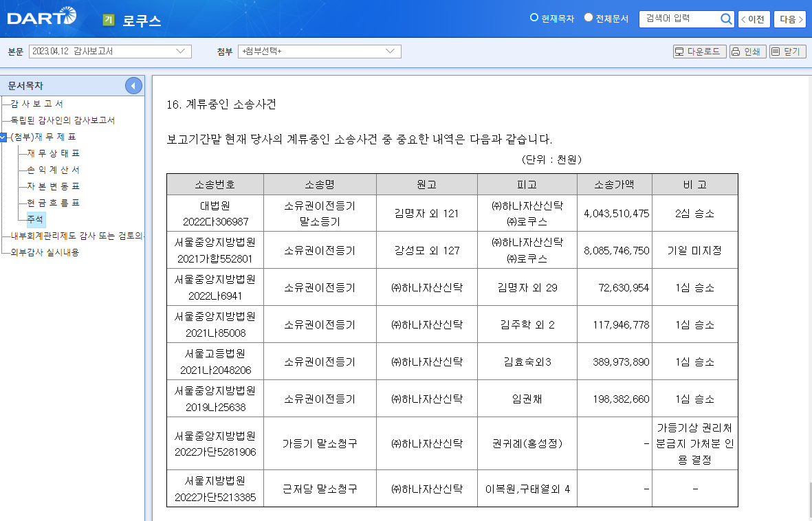
Task: Click the 서울중앙지방법원 2021가합552801 cell
Action: tap(215, 250)
